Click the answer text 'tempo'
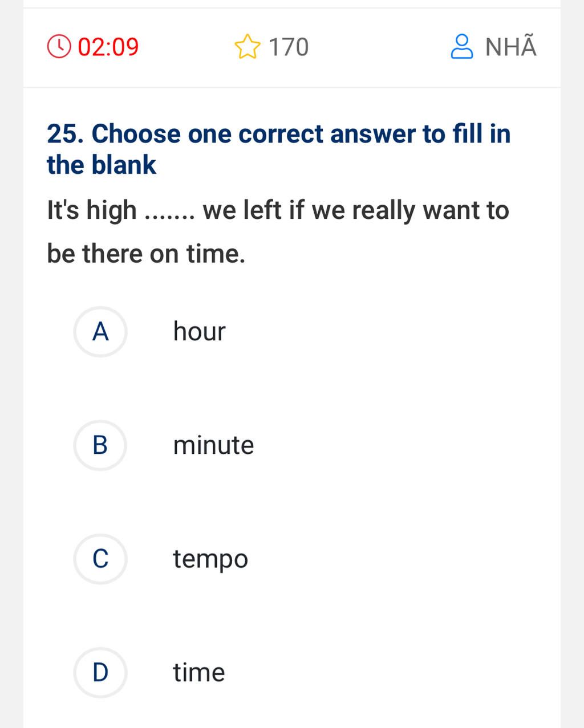This screenshot has height=728, width=584. point(210,558)
